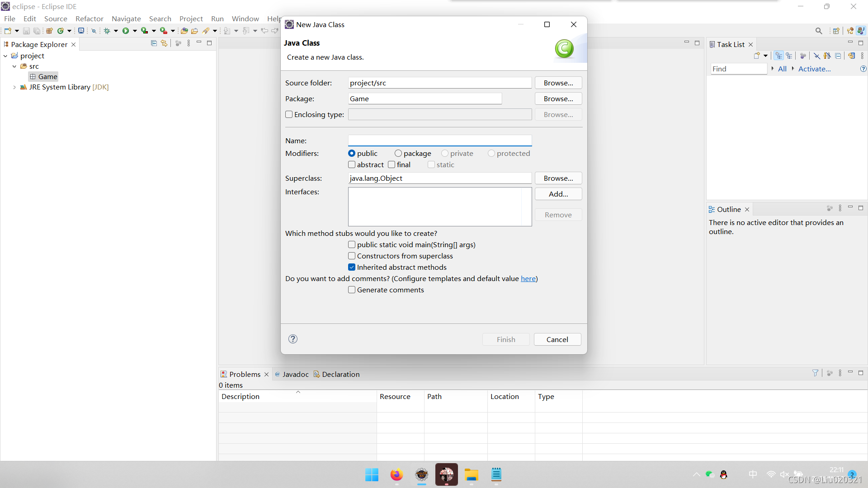
Task: Click the New Task icon in Task List
Action: (x=757, y=56)
